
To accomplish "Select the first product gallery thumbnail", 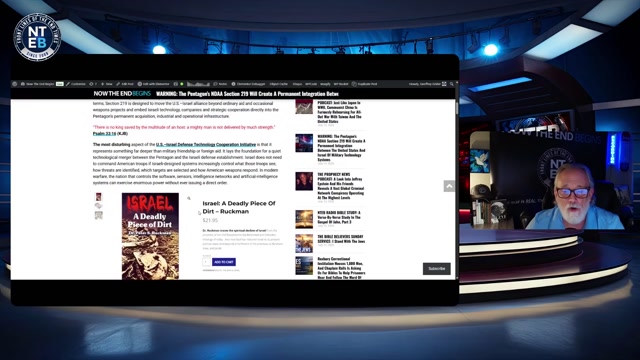I will click(x=98, y=197).
